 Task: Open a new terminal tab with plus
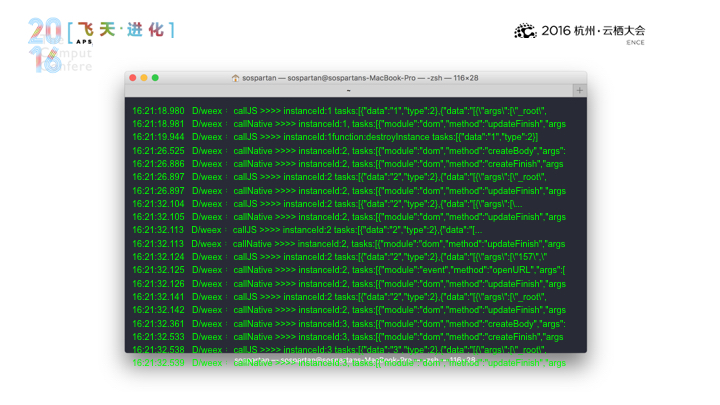click(x=579, y=90)
